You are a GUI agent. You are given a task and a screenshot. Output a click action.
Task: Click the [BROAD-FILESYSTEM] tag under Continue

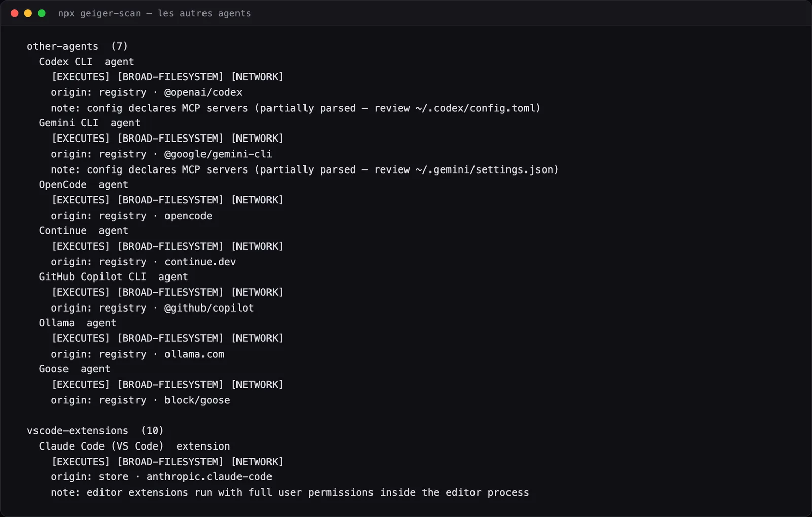(x=171, y=246)
